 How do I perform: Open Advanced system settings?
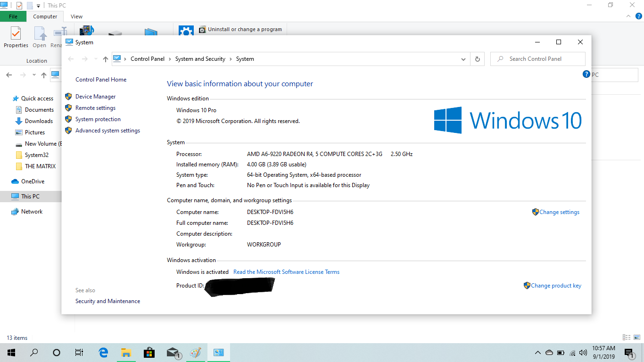coord(107,131)
